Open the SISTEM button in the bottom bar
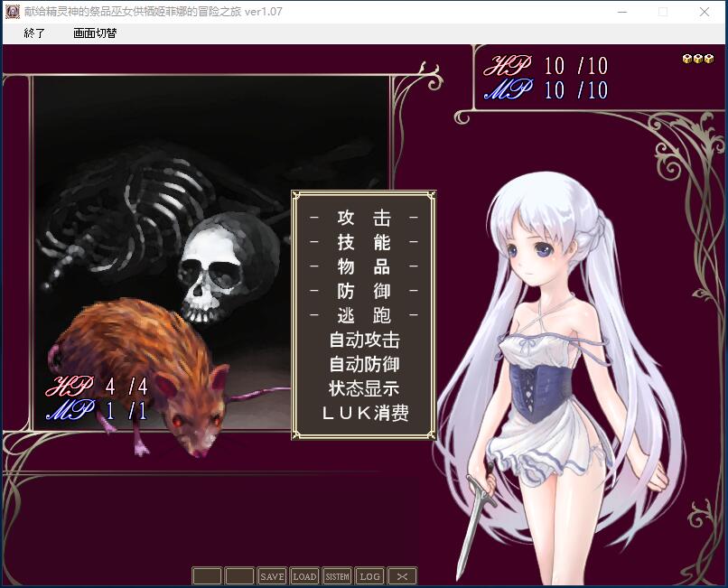Image resolution: width=728 pixels, height=588 pixels. point(337,576)
